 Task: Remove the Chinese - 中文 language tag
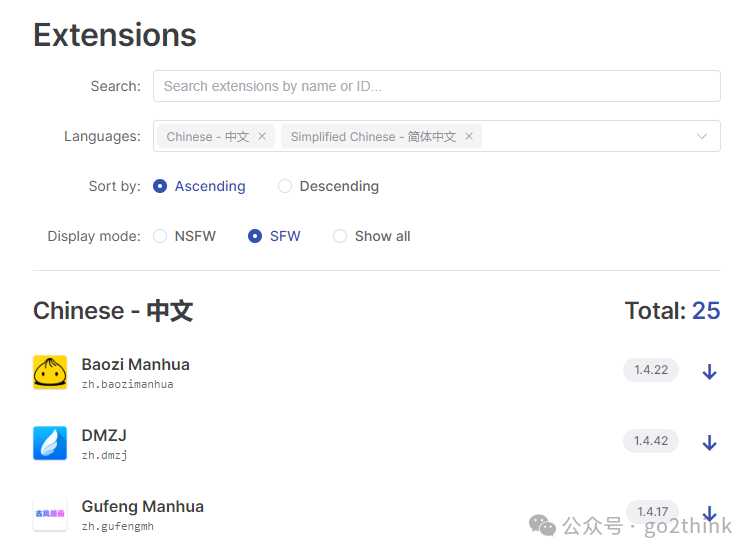(262, 136)
